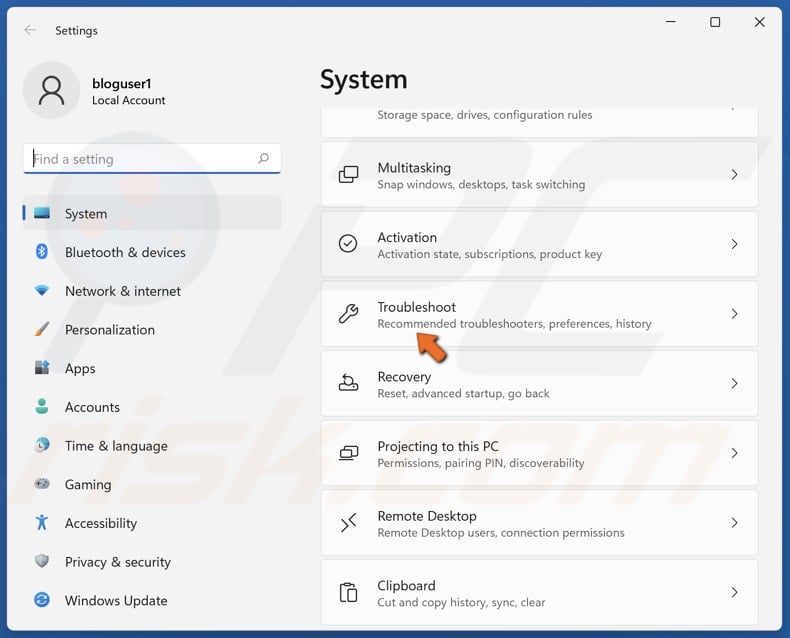Viewport: 790px width, 638px height.
Task: Open the partially visible Storage card
Action: [x=539, y=122]
